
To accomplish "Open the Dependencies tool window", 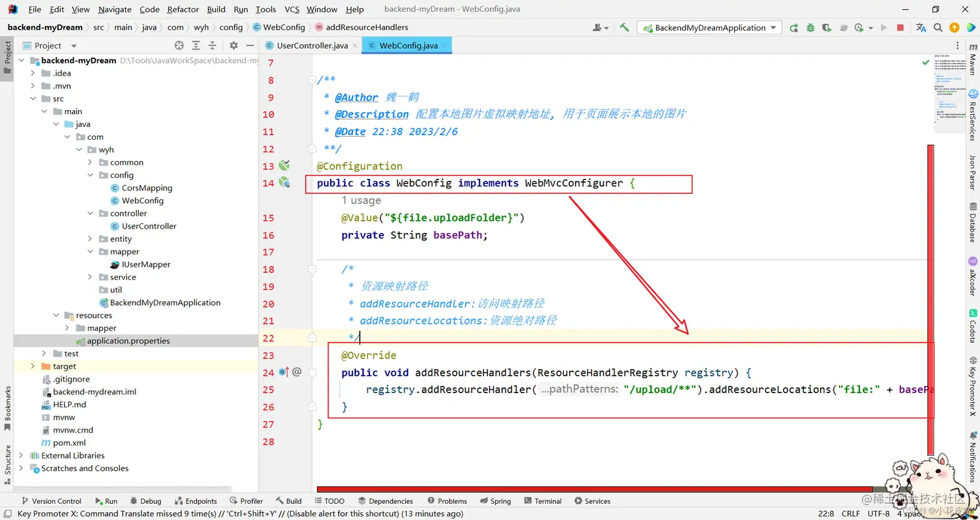I will (x=385, y=501).
